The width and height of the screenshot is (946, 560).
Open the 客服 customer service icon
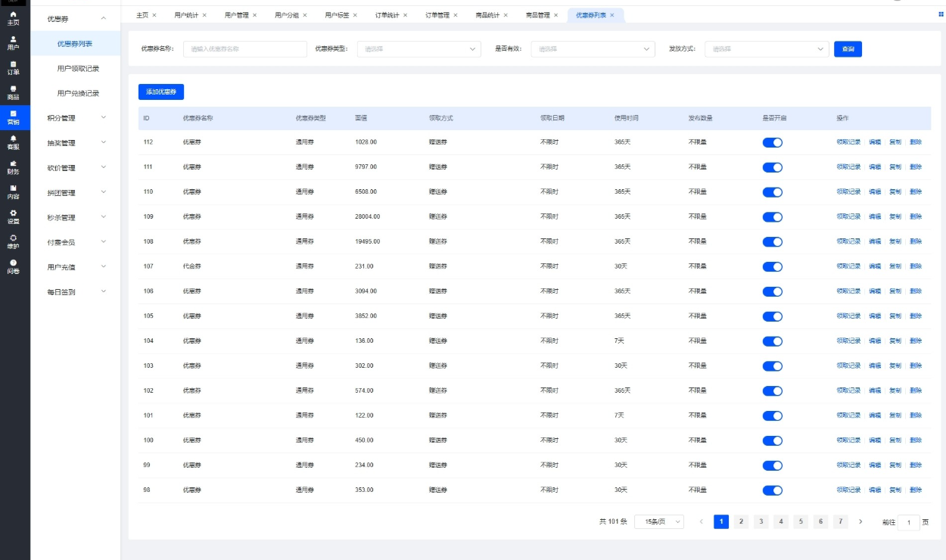tap(13, 142)
